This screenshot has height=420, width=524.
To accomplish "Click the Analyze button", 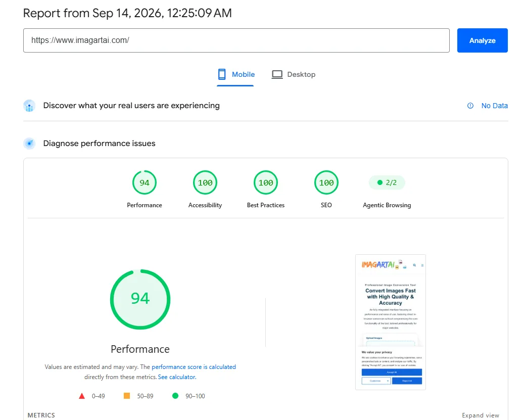I will click(x=482, y=40).
